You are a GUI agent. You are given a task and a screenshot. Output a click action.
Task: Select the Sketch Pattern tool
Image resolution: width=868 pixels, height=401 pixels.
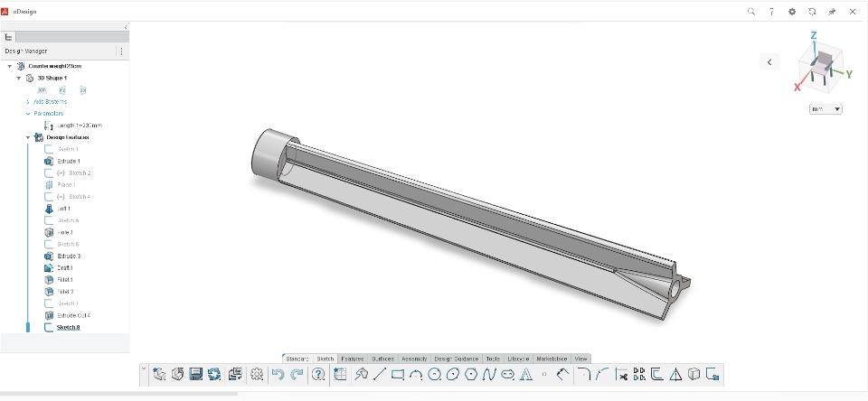click(x=639, y=375)
